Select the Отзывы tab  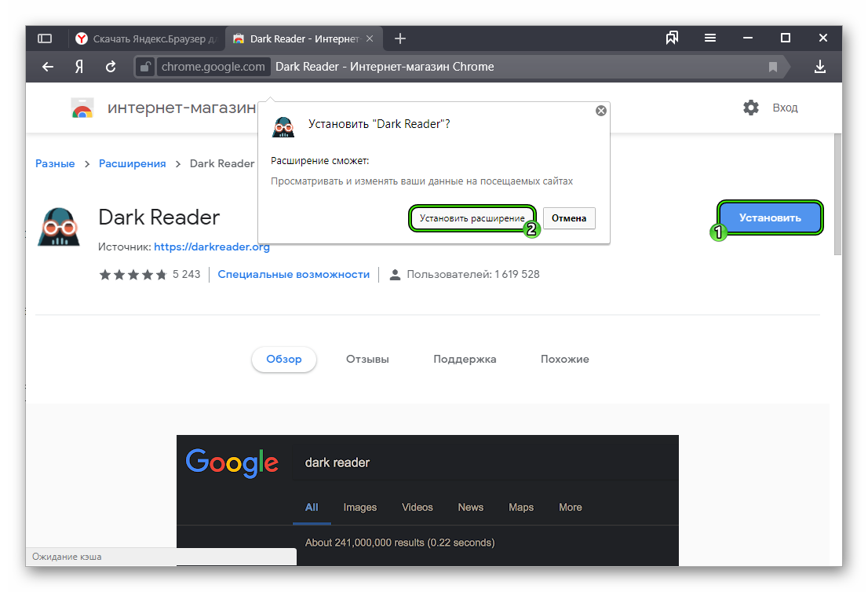pos(367,359)
